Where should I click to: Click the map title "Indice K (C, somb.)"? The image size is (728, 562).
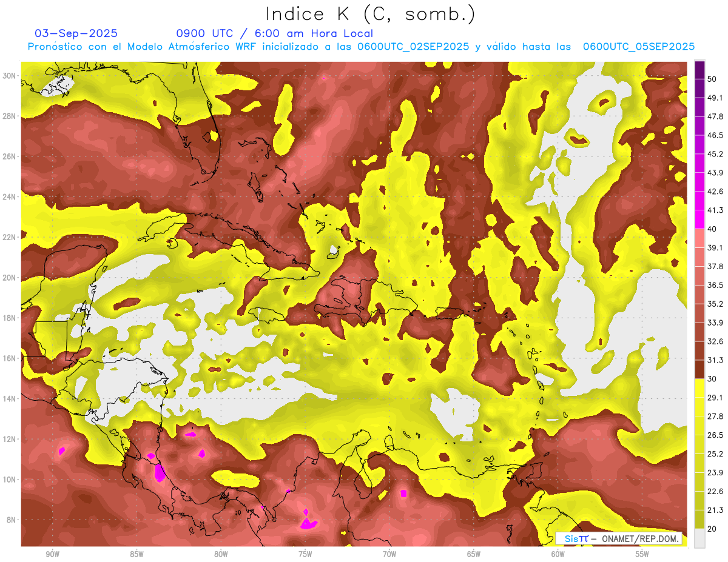(370, 14)
